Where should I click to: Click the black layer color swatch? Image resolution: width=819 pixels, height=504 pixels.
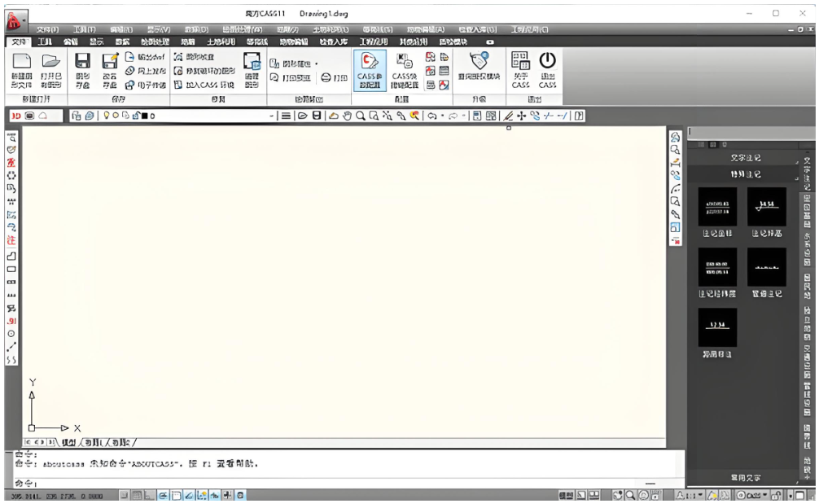click(x=145, y=116)
